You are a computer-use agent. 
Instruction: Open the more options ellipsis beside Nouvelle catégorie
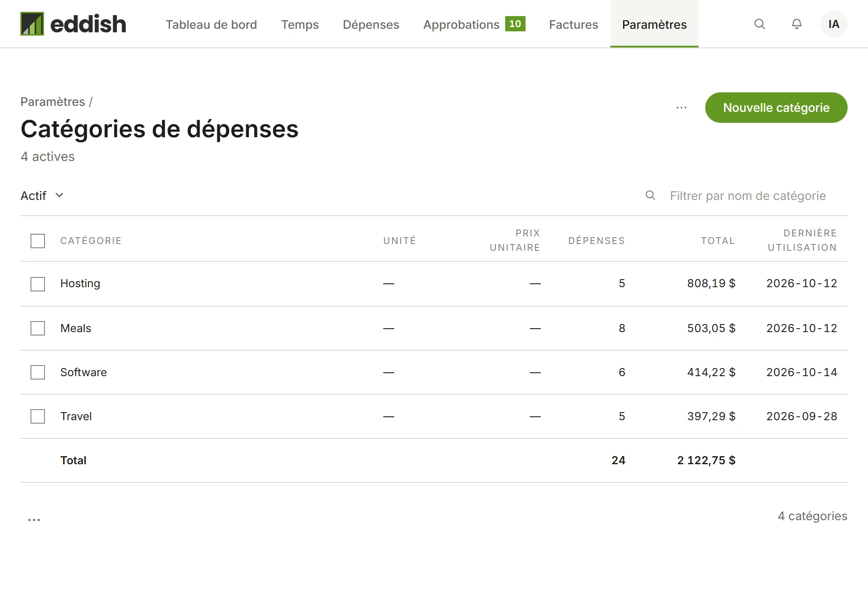coord(682,108)
